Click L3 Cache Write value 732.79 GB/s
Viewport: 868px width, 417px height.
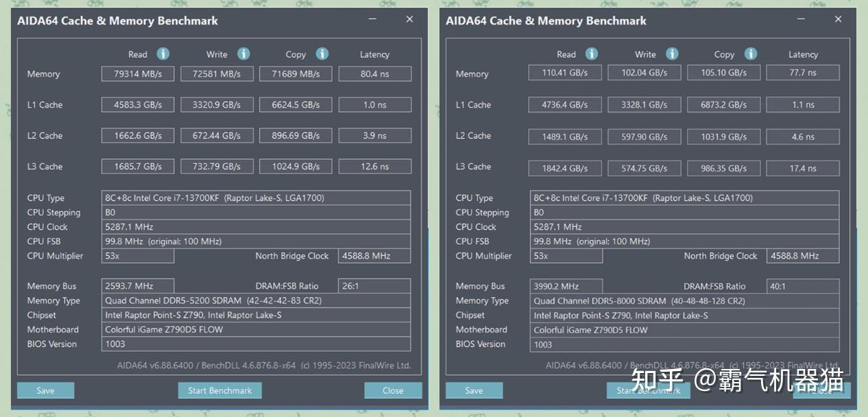(x=217, y=166)
